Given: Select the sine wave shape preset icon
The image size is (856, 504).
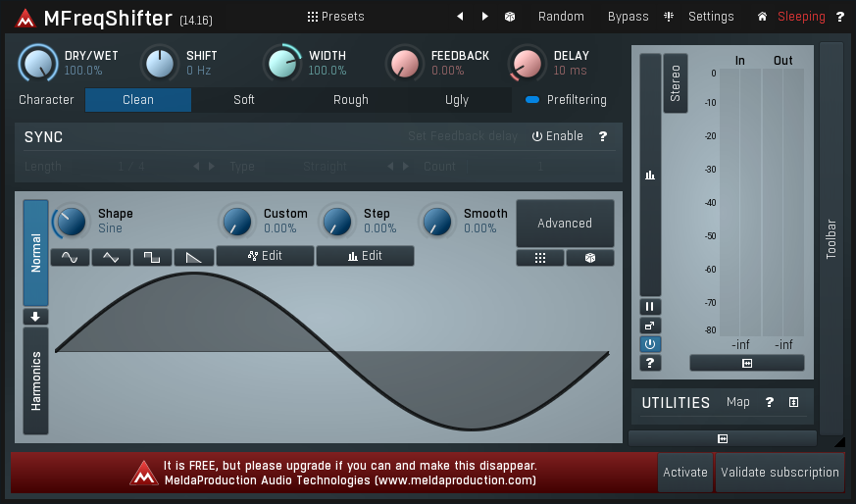Looking at the screenshot, I should [x=70, y=257].
